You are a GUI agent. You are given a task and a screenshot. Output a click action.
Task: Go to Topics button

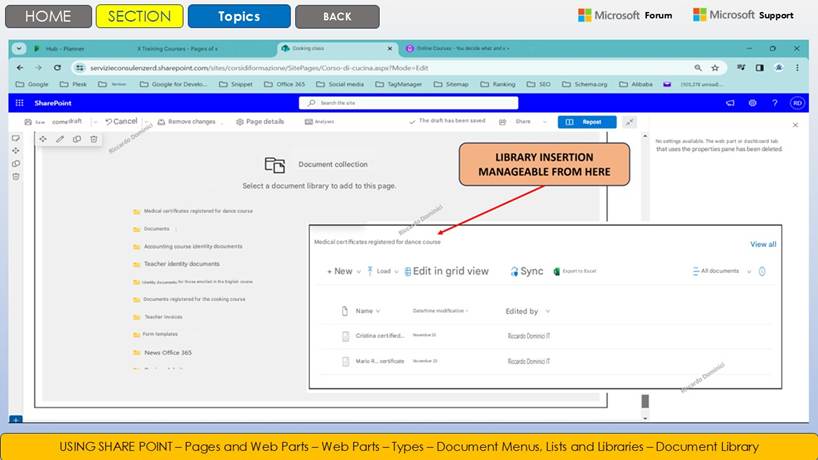(x=239, y=16)
